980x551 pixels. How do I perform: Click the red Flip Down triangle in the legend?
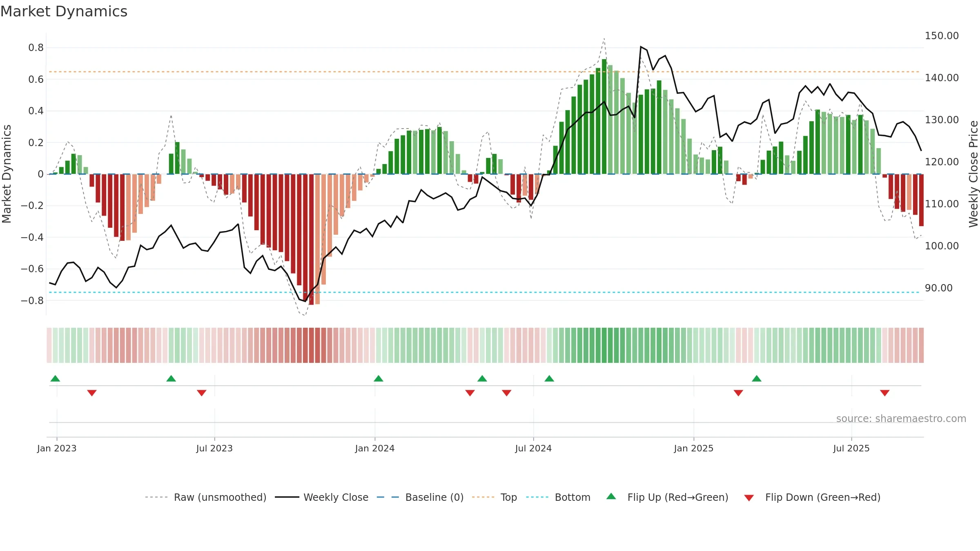click(749, 498)
